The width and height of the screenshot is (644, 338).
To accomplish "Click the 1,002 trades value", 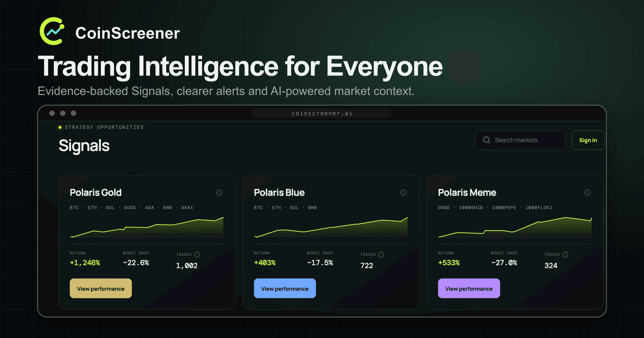I will click(x=187, y=266).
